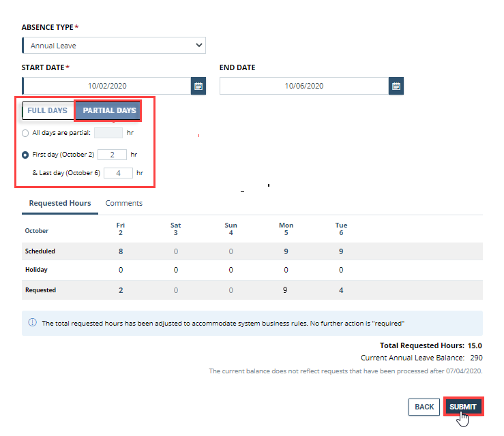Click the 'Fri 2' column header
The height and width of the screenshot is (436, 504).
tap(121, 229)
